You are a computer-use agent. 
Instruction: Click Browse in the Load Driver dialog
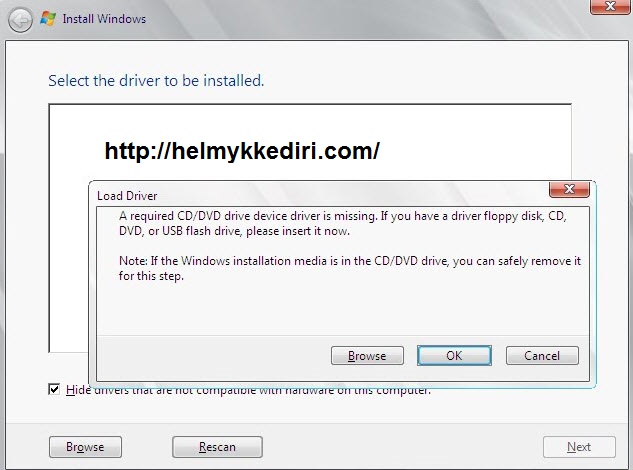tap(367, 356)
